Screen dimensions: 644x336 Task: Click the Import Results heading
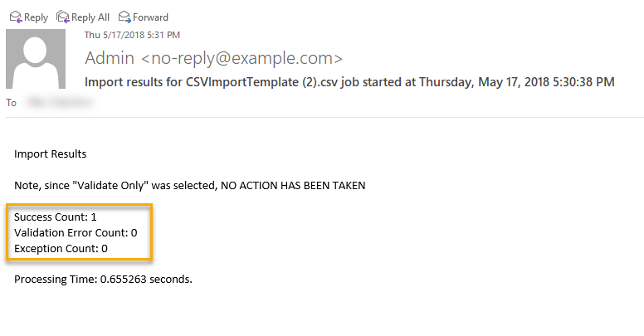pos(50,154)
